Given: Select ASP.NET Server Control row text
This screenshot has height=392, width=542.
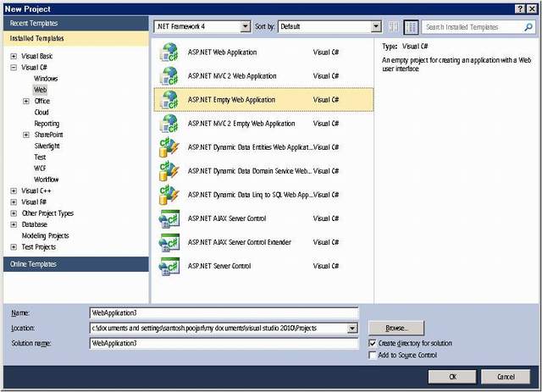Looking at the screenshot, I should click(219, 266).
